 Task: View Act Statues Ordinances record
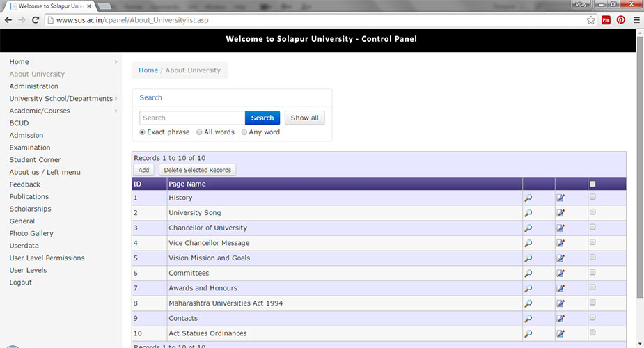click(528, 334)
